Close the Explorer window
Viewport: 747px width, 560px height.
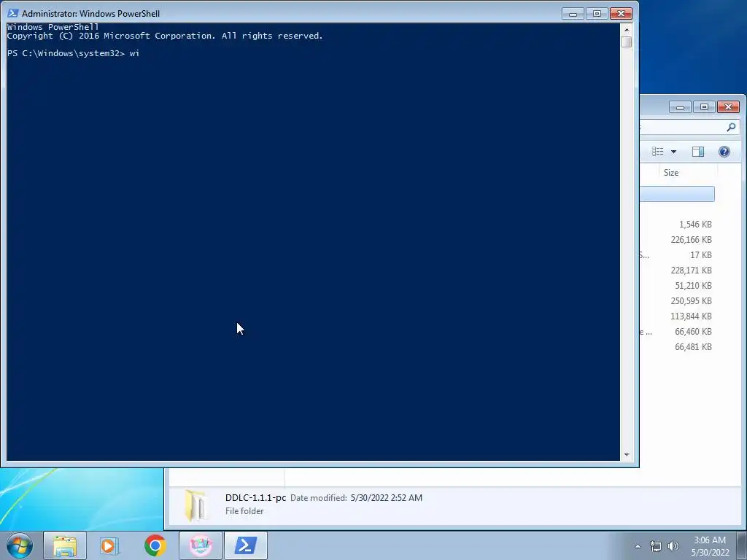coord(729,107)
